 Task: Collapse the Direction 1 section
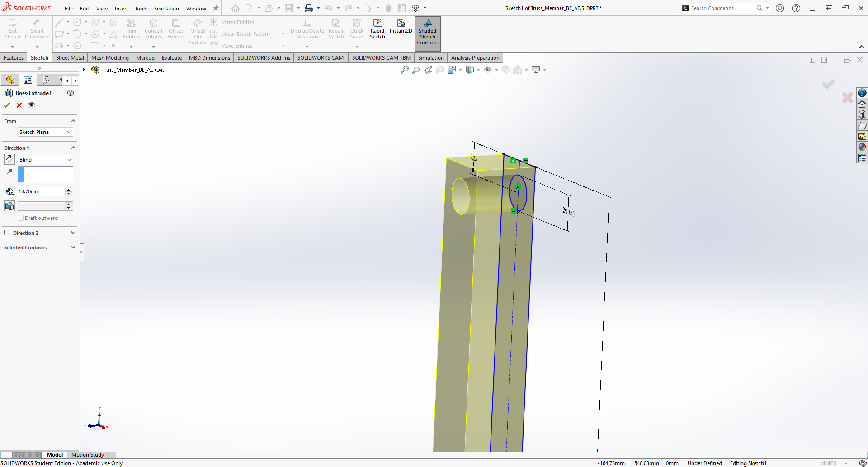[x=73, y=148]
